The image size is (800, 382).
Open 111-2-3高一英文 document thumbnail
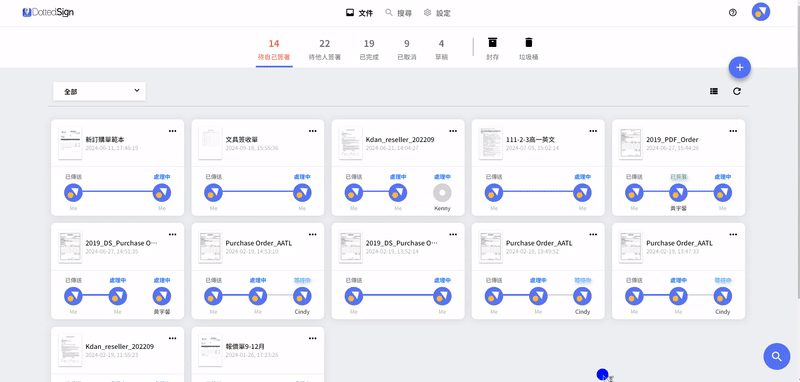(491, 143)
